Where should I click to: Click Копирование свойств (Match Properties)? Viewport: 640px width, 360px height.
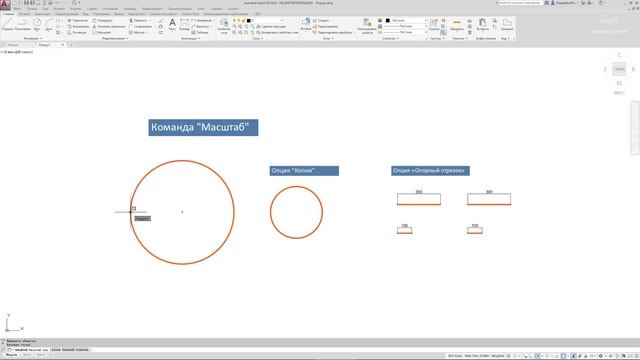[x=367, y=26]
